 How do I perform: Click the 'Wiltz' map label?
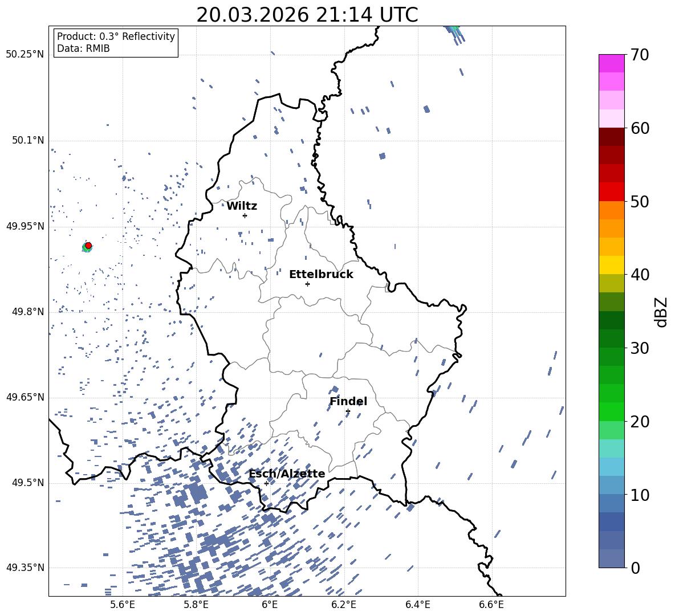pyautogui.click(x=242, y=206)
